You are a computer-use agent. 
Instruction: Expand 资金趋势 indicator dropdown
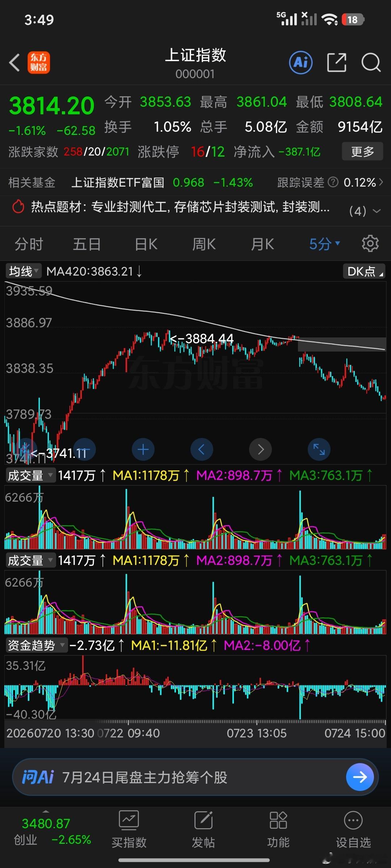pyautogui.click(x=37, y=645)
